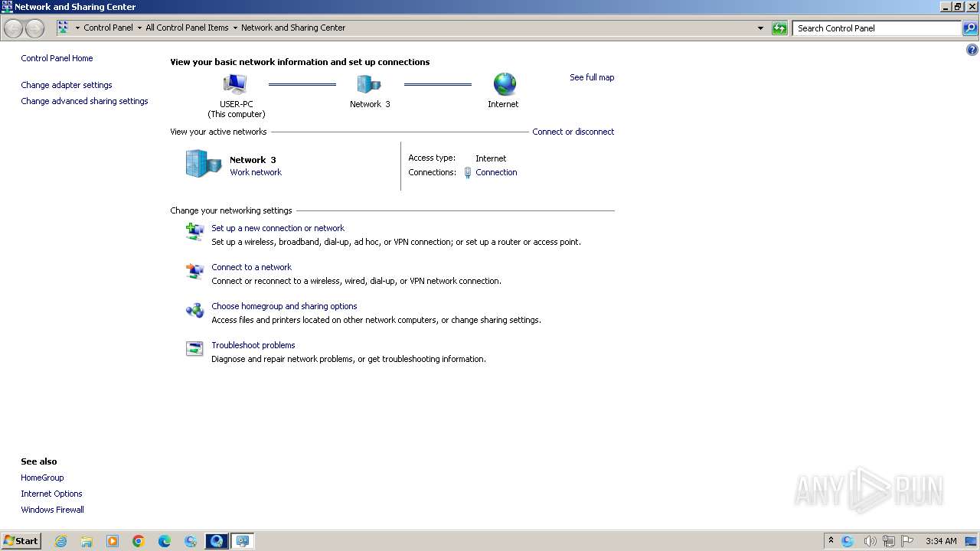Click the Control Panel icon in the address bar
This screenshot has height=551, width=980.
pos(63,28)
